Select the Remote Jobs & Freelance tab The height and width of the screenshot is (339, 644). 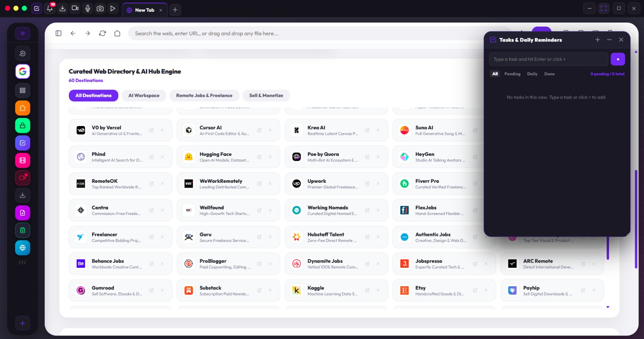click(x=204, y=95)
